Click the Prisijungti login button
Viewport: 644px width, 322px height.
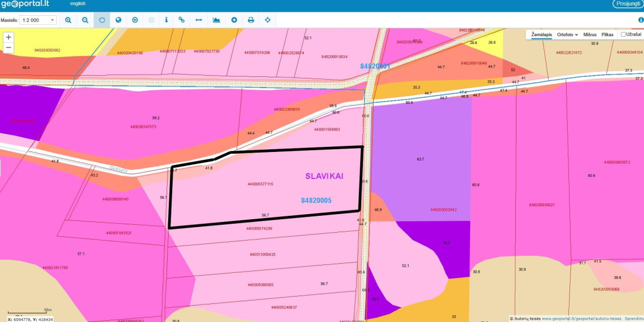(628, 4)
